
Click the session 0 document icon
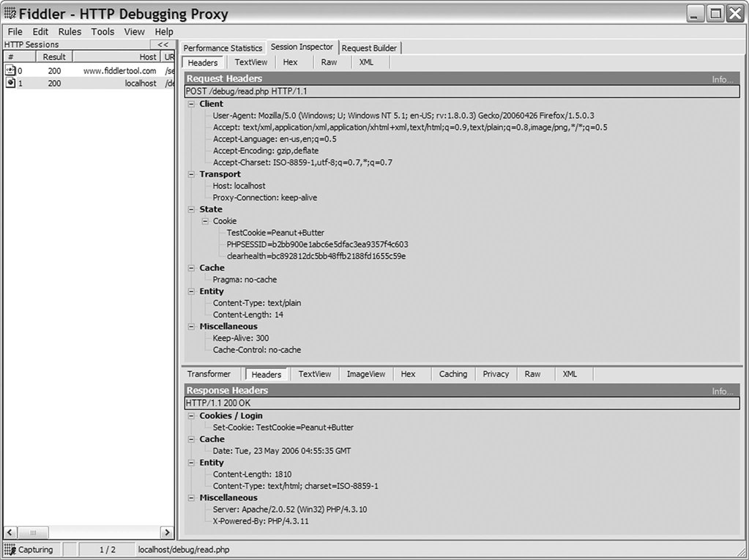10,71
